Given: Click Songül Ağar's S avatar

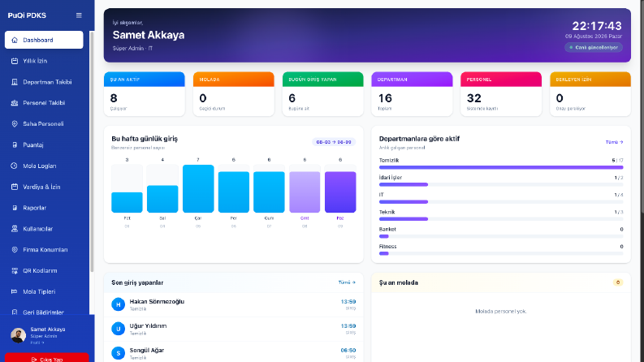Looking at the screenshot, I should 118,353.
